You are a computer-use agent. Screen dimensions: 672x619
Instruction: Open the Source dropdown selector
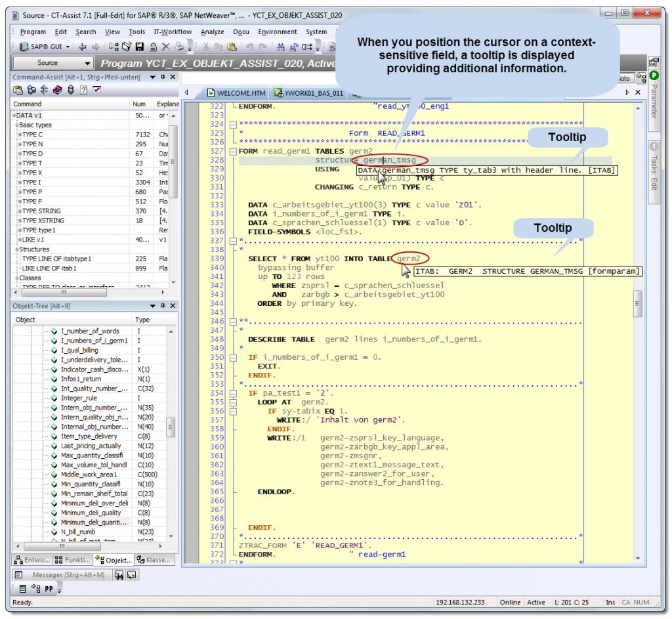tap(51, 63)
